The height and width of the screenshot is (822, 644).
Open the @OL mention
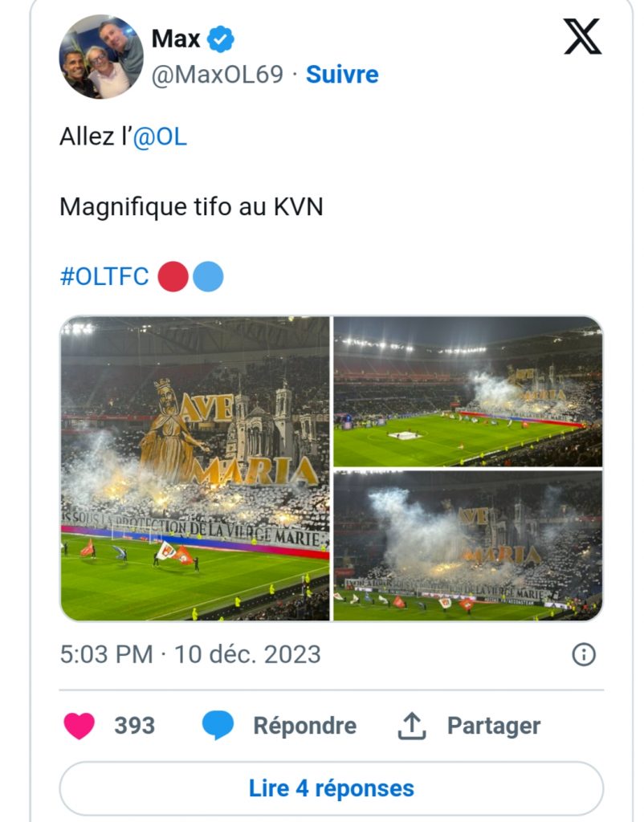(x=160, y=137)
